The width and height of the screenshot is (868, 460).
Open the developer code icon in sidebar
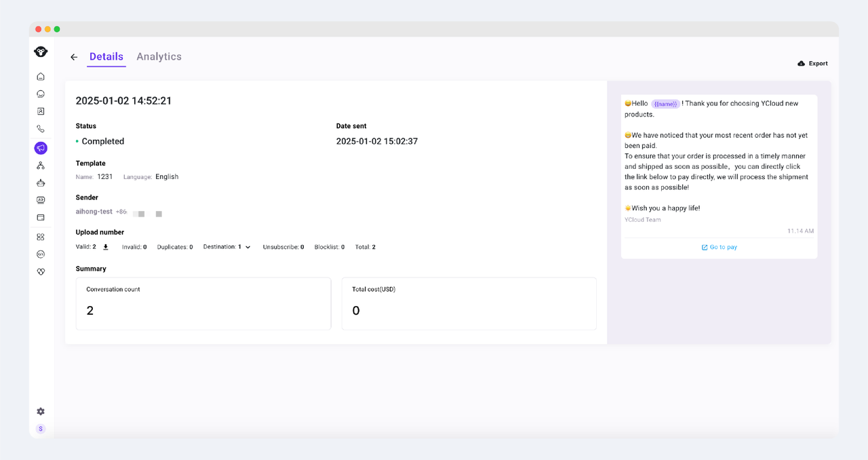[x=41, y=254]
